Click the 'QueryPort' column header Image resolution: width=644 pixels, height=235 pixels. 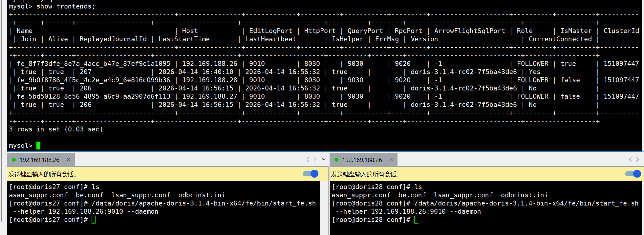(365, 31)
